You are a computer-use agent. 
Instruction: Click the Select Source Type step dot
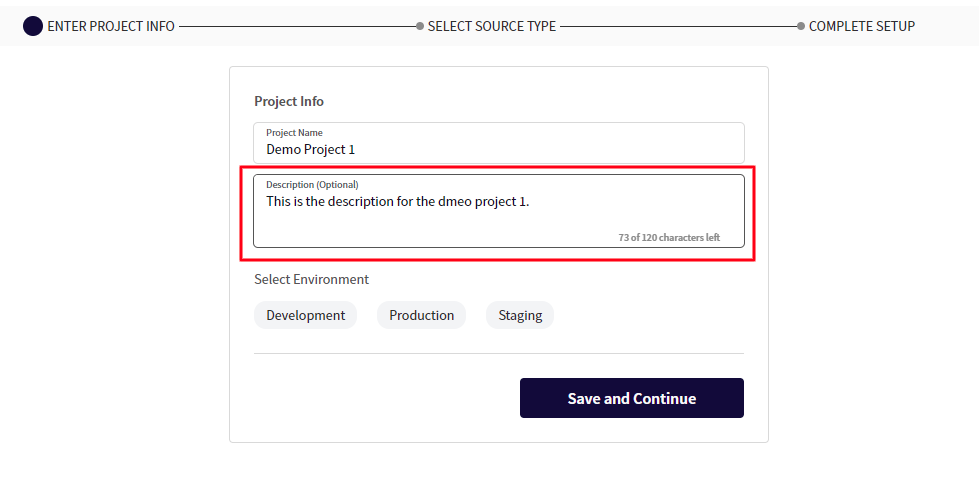pos(420,26)
